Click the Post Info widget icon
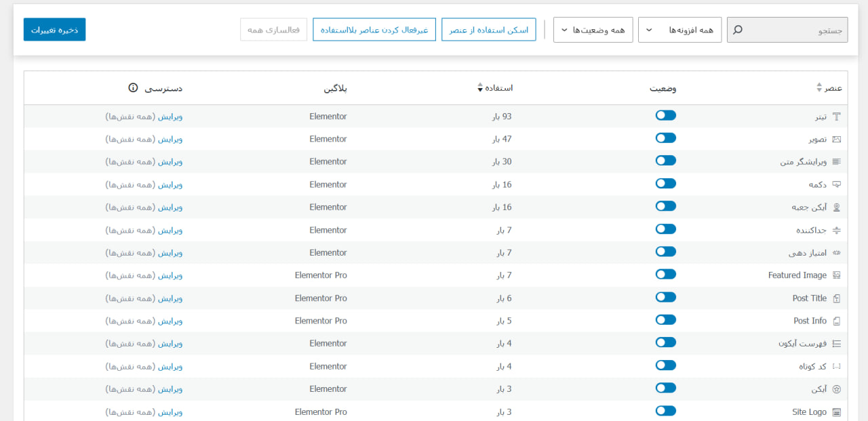 [x=837, y=321]
